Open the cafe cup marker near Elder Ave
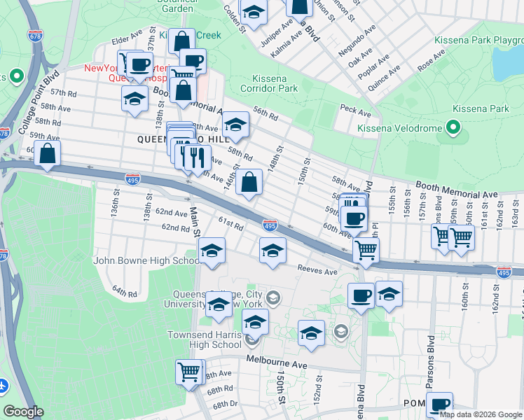Viewport: 524px width, 420px height. [139, 66]
